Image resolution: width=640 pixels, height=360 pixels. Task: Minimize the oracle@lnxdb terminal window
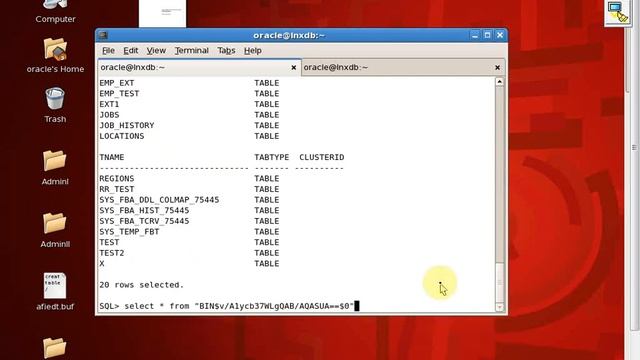coord(475,35)
